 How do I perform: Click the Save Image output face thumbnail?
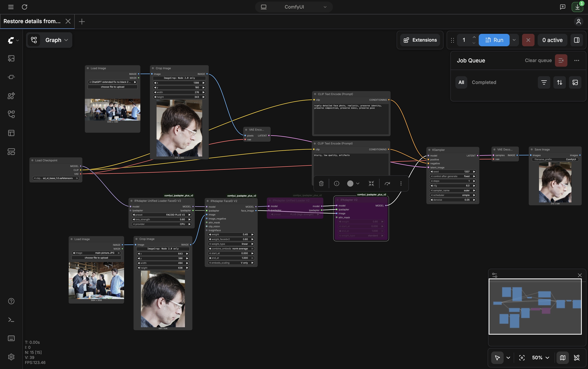point(555,182)
